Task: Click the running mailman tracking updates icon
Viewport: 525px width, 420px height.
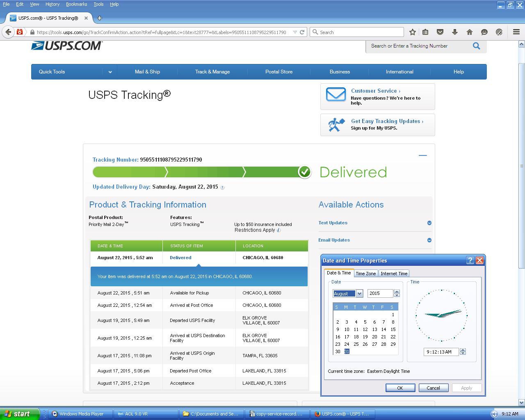Action: pyautogui.click(x=336, y=125)
